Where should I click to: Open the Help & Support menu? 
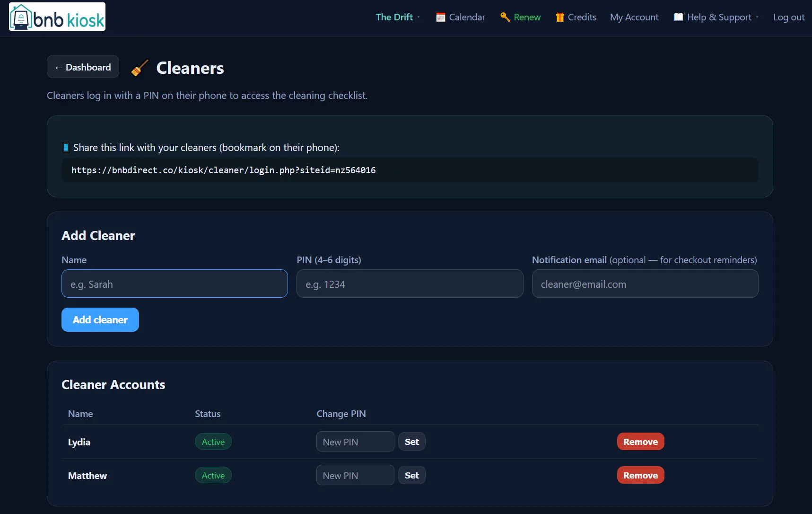716,17
